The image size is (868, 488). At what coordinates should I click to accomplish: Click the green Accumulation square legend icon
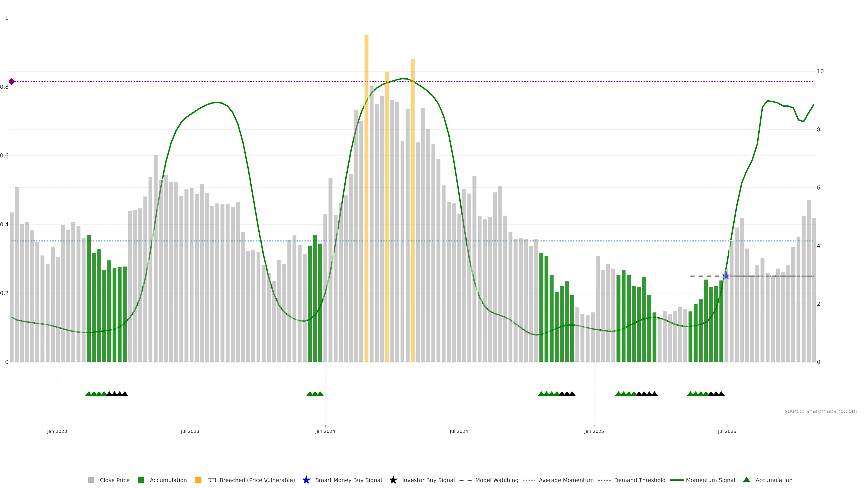click(141, 480)
